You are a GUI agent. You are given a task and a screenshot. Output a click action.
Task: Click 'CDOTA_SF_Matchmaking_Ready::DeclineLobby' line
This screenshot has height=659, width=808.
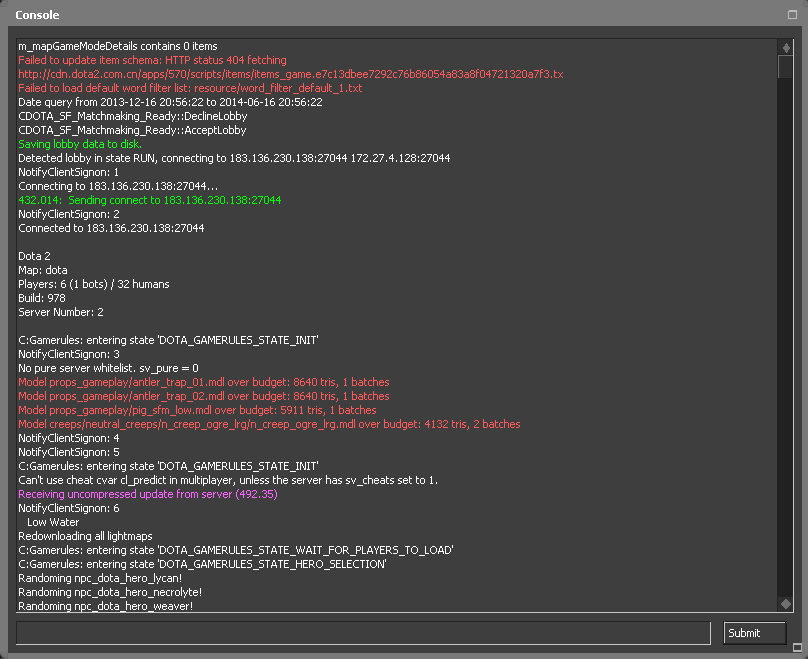(x=132, y=116)
